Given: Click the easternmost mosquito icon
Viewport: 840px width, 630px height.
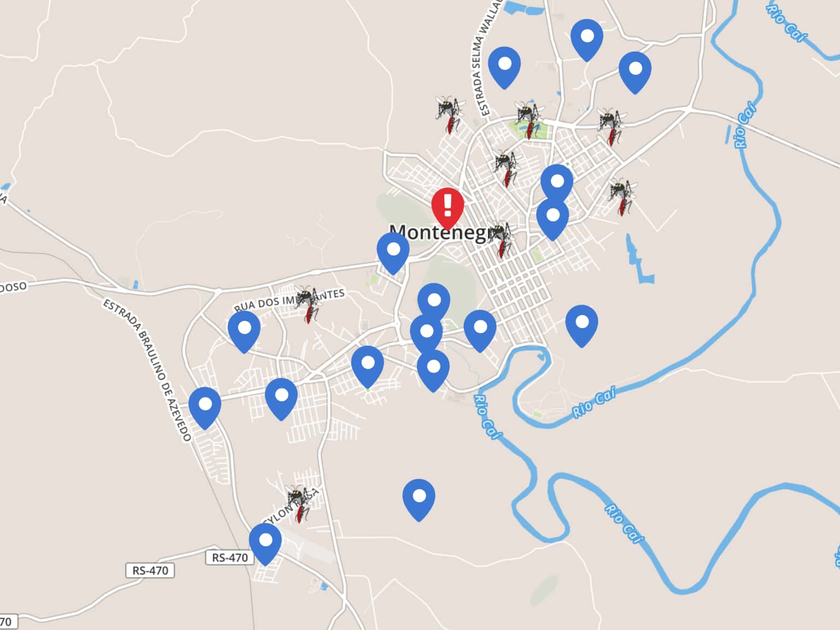Looking at the screenshot, I should coord(622,196).
